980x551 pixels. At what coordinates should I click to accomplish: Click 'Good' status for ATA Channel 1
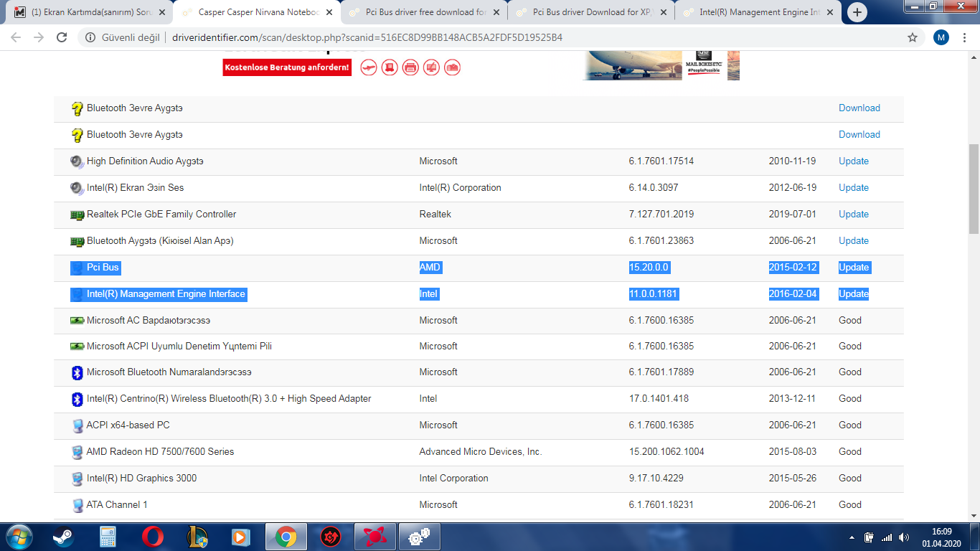point(850,505)
